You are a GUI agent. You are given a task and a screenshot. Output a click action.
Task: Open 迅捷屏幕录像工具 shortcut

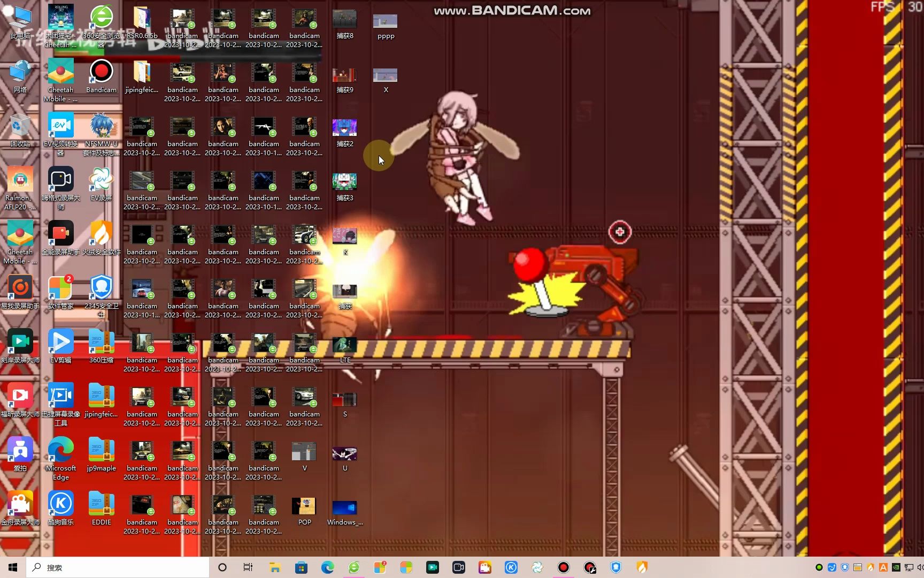[60, 405]
